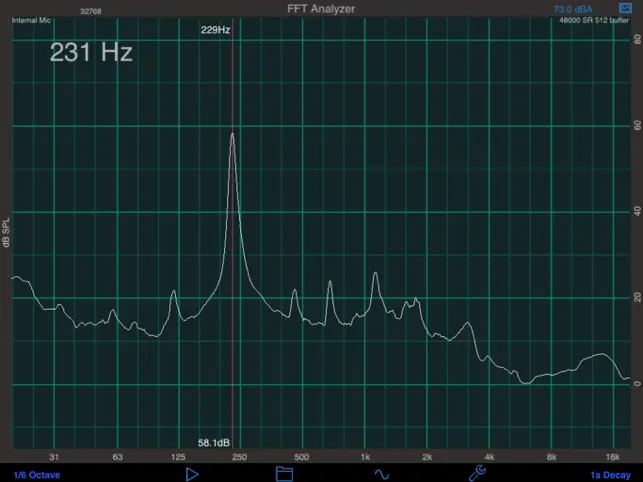Select the 229Hz cursor frequency label

(215, 30)
